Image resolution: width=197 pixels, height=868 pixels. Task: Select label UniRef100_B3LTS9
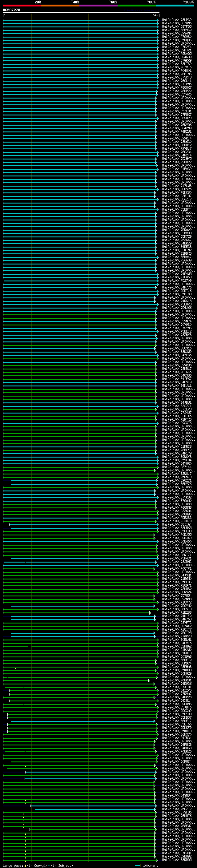pos(176,64)
